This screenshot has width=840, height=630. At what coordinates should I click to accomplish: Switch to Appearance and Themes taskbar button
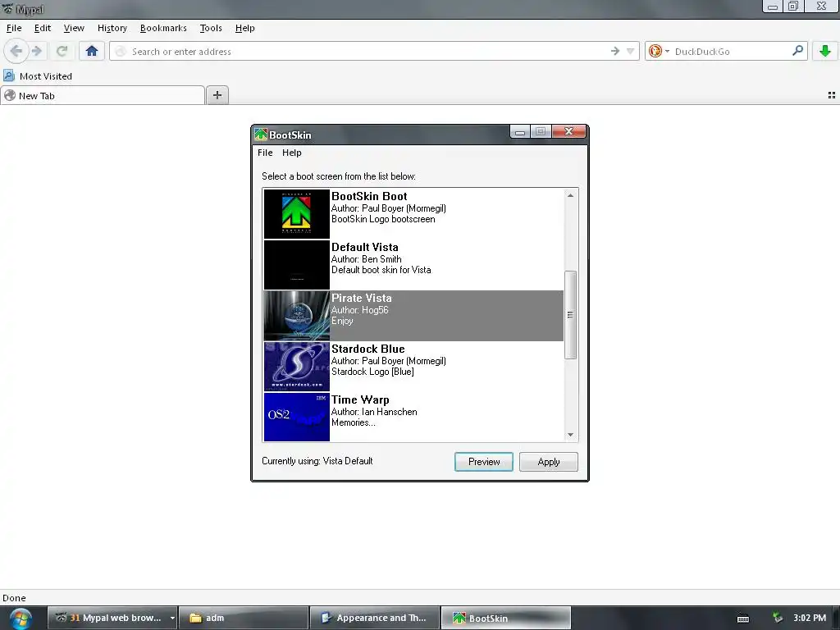(x=375, y=618)
